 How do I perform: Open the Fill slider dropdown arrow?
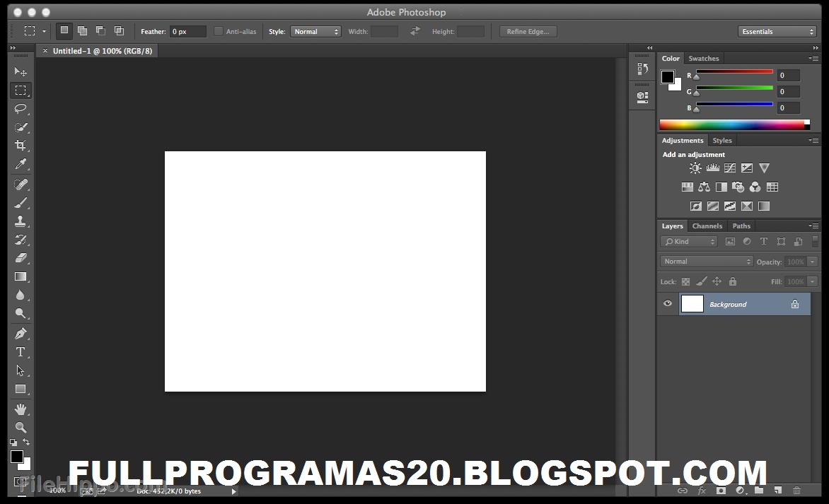[x=813, y=281]
